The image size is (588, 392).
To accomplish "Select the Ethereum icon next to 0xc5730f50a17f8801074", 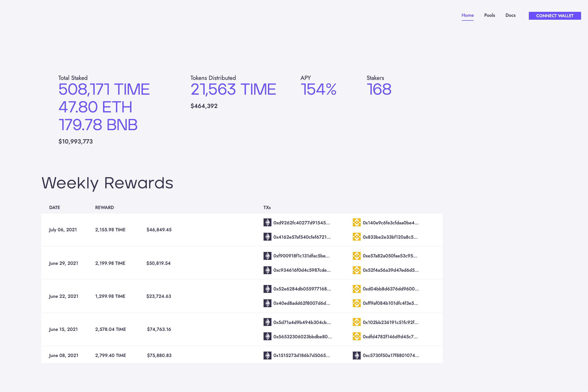I will pyautogui.click(x=356, y=355).
